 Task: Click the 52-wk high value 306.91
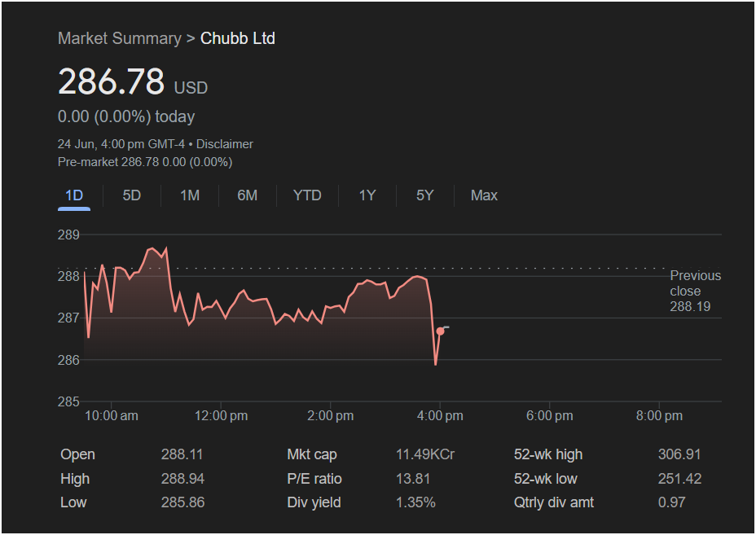pos(679,454)
